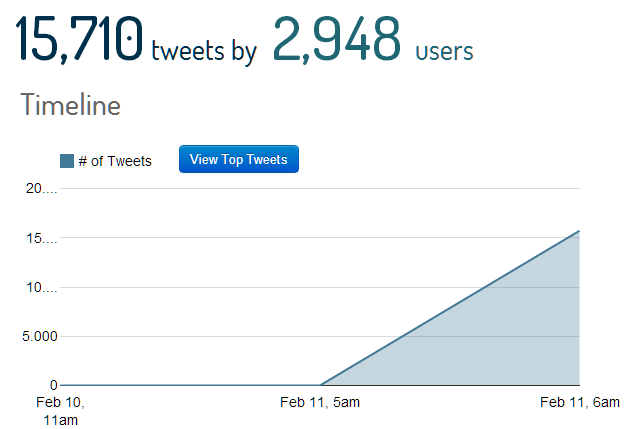Click the y-axis label starting with 20

tap(41, 188)
